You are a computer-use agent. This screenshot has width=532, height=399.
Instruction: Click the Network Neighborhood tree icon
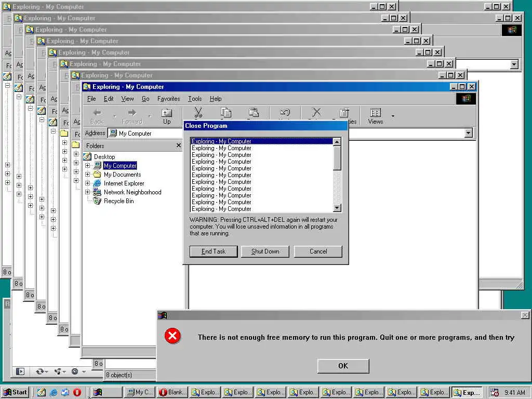[x=97, y=192]
